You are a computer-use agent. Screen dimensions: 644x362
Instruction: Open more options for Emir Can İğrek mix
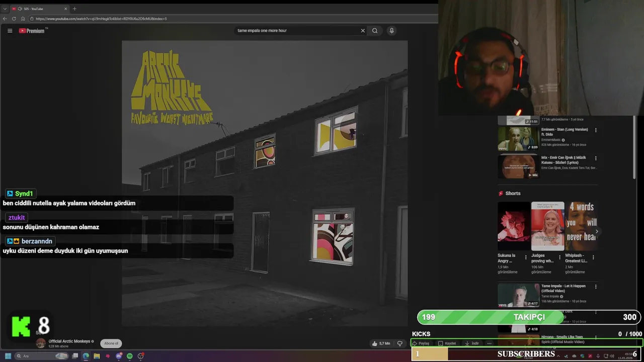click(x=596, y=158)
